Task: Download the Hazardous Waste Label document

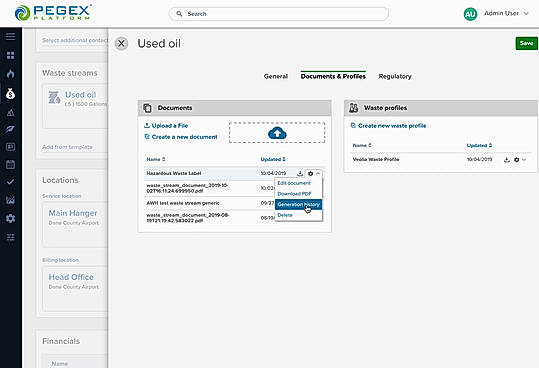Action: (x=300, y=174)
